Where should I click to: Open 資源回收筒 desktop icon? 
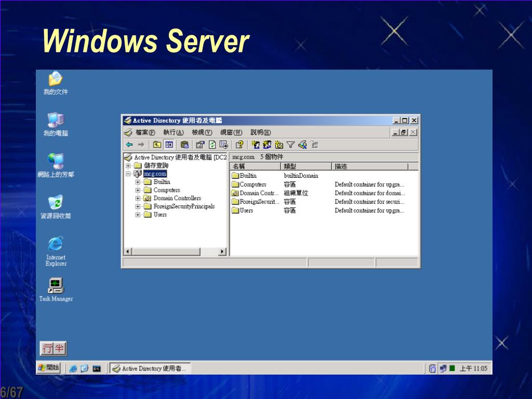coord(55,207)
